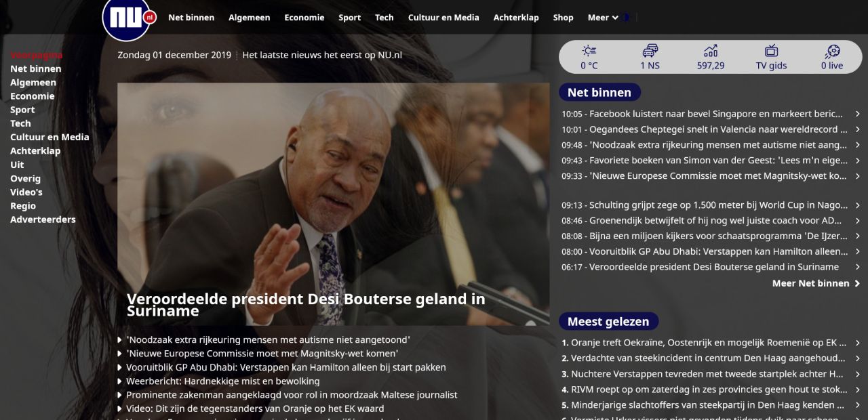Click the arrow next to the Cheptegei wereldrecord headline

click(857, 129)
